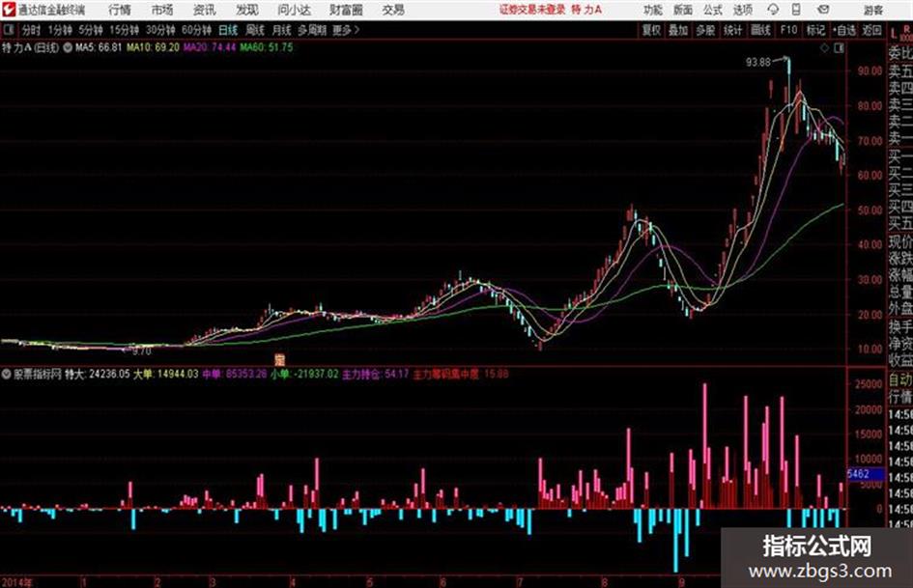Open the 功能 menu

pyautogui.click(x=653, y=10)
